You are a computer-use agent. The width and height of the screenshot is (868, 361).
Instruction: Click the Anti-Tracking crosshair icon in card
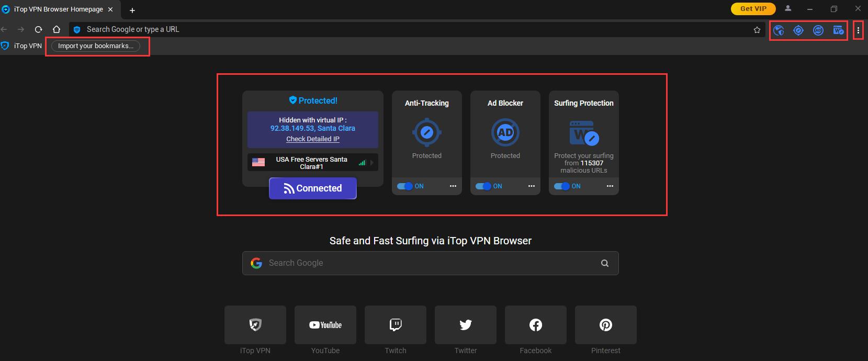pos(427,132)
